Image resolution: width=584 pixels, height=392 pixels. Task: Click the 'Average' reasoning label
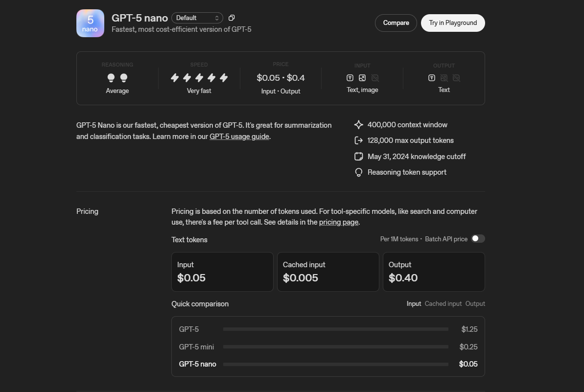pyautogui.click(x=117, y=91)
